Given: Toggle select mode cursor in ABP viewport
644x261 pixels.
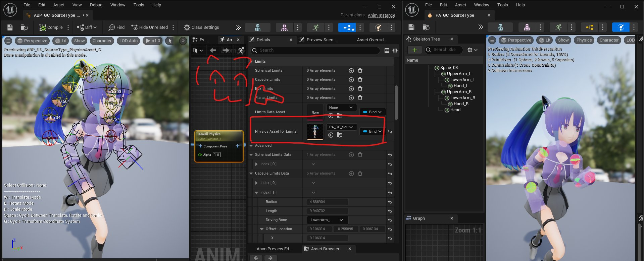Looking at the screenshot, I should (170, 41).
